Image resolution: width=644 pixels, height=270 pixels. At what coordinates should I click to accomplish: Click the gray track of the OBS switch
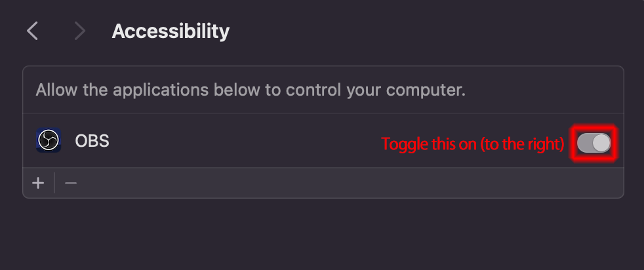coord(584,143)
